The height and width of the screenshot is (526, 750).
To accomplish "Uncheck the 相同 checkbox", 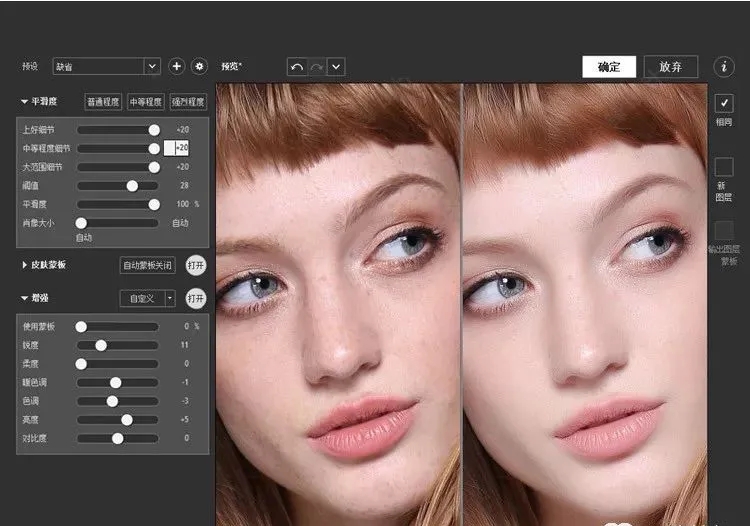I will tap(724, 103).
